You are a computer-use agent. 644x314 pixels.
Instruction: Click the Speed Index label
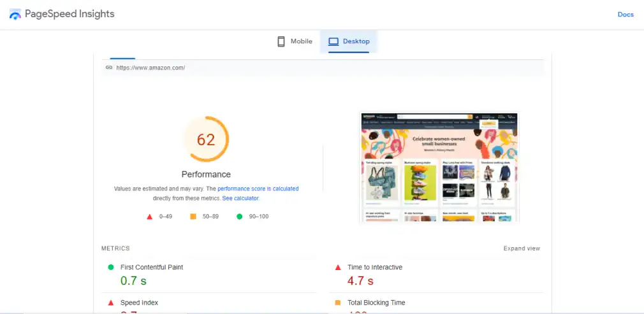coord(139,303)
